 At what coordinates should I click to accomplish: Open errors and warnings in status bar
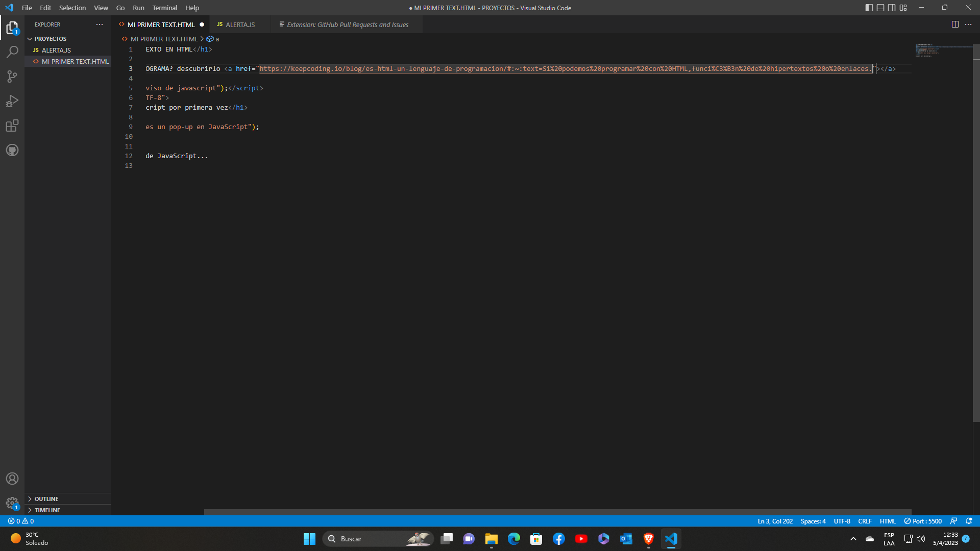[x=21, y=521]
